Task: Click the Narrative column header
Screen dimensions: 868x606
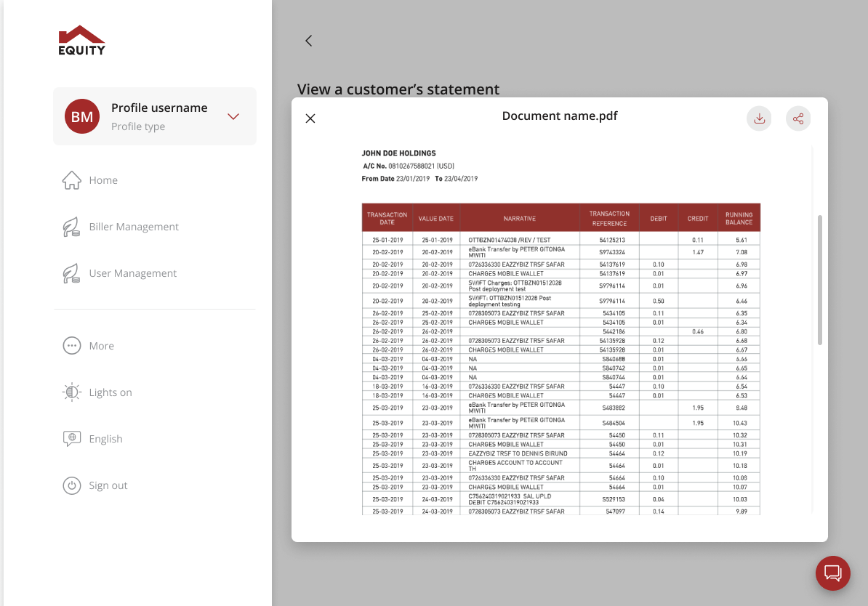Action: point(519,218)
